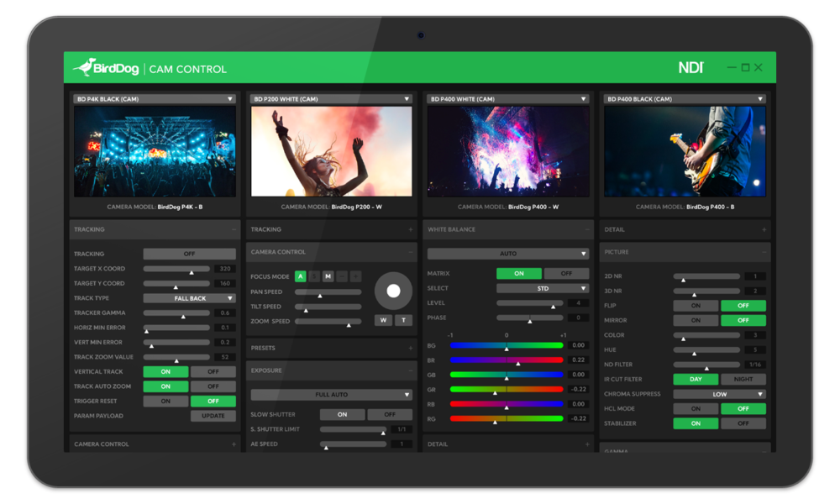
Task: Open the Track Type FALL BACK dropdown
Action: click(x=189, y=298)
